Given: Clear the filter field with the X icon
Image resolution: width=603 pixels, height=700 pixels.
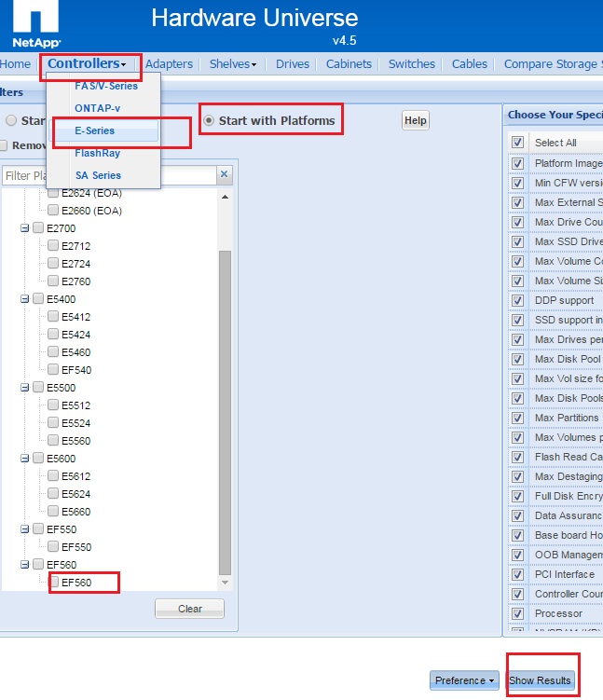Looking at the screenshot, I should (224, 174).
